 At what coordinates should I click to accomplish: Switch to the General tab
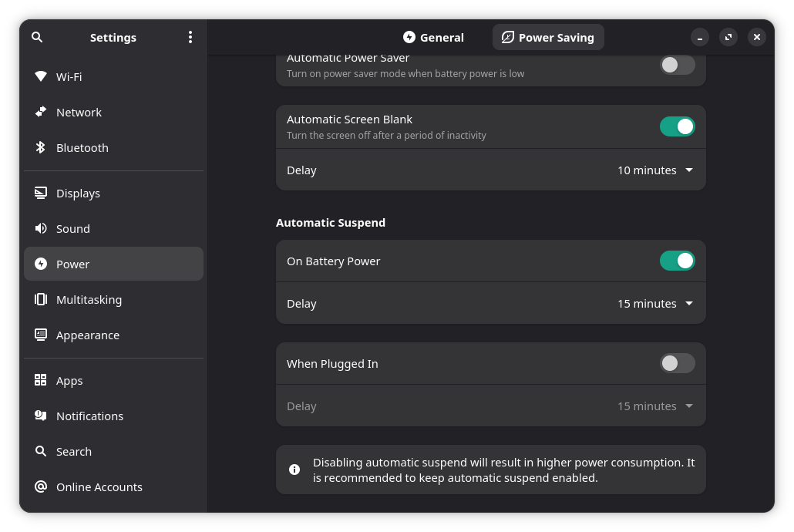click(x=433, y=37)
